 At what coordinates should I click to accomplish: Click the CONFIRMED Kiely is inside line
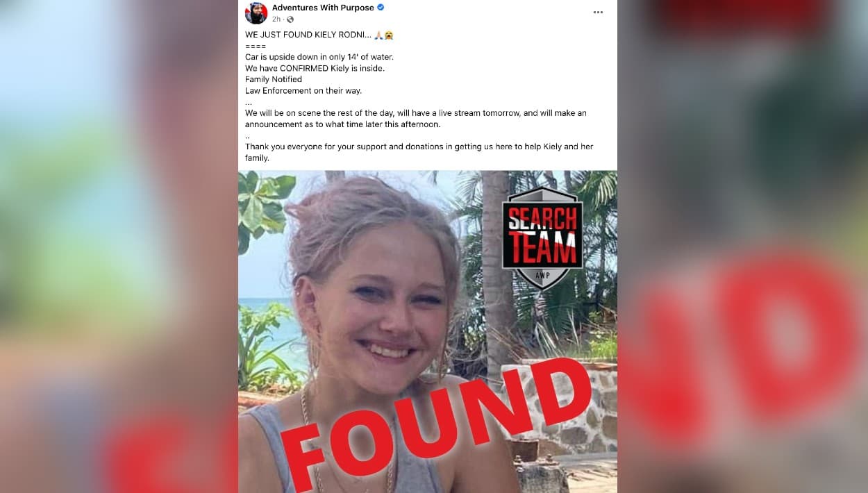pos(315,68)
